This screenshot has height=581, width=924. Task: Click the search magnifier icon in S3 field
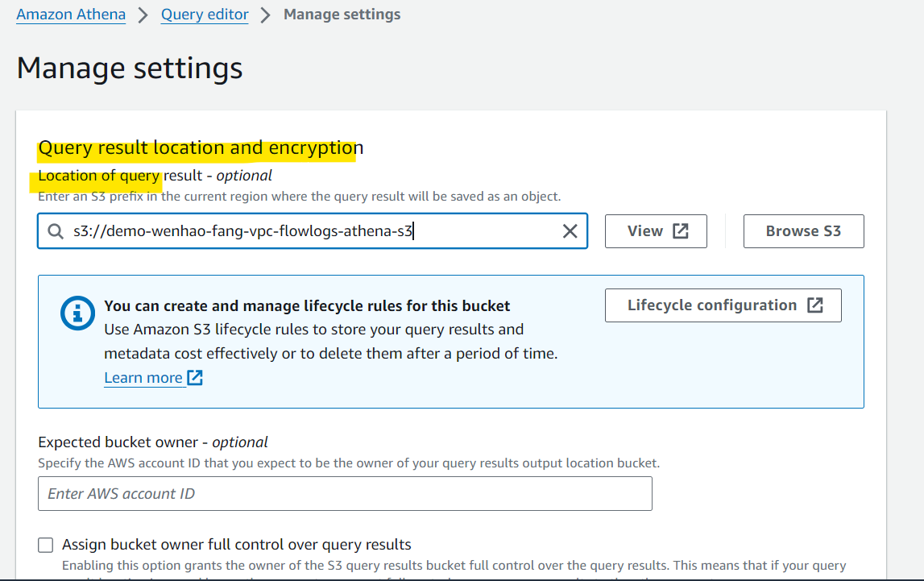point(56,231)
